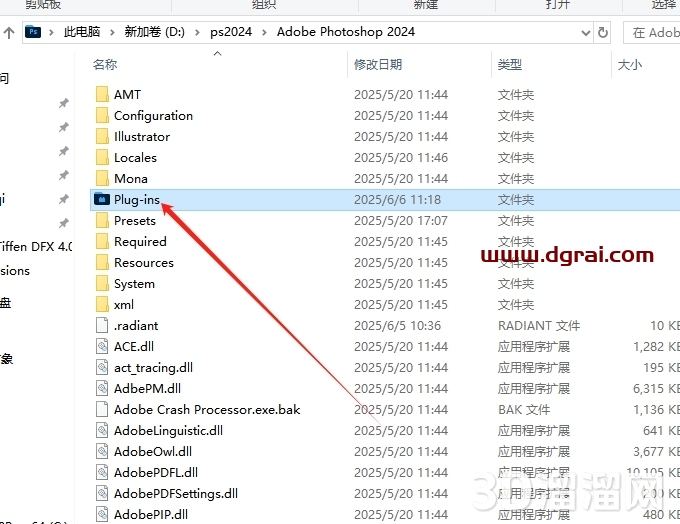The height and width of the screenshot is (524, 680).
Task: Select the name Adobe Crash Processor.exe.bak
Action: click(207, 409)
